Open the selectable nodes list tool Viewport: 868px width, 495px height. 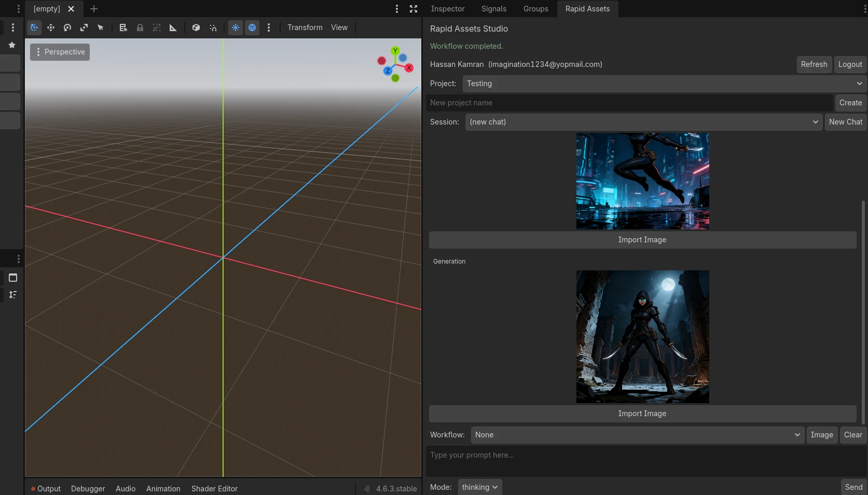[123, 27]
